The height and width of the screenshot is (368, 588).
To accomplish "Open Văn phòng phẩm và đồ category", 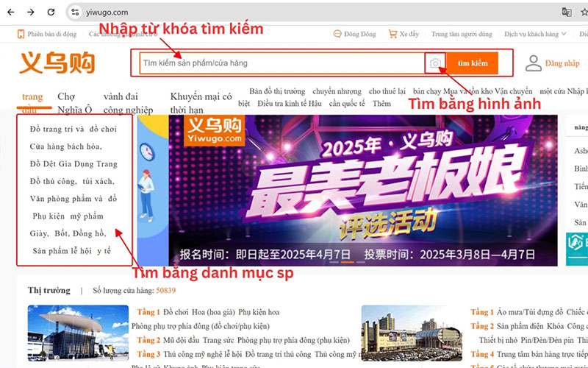I will pyautogui.click(x=73, y=199).
